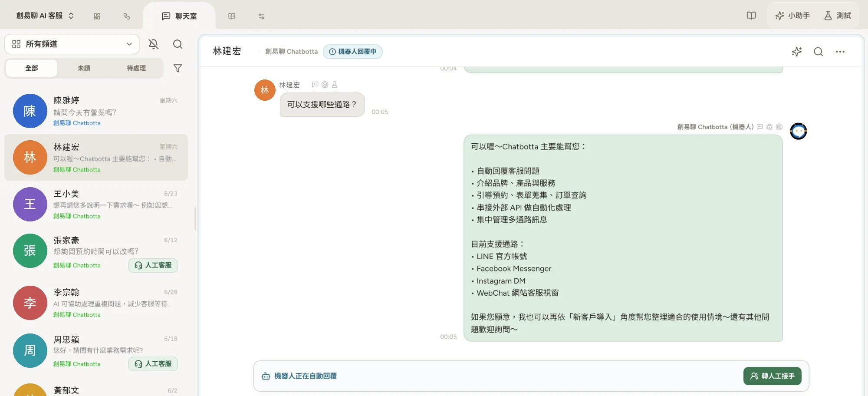The width and height of the screenshot is (868, 396).
Task: Click the Chatbotta bot avatar
Action: coord(798,131)
